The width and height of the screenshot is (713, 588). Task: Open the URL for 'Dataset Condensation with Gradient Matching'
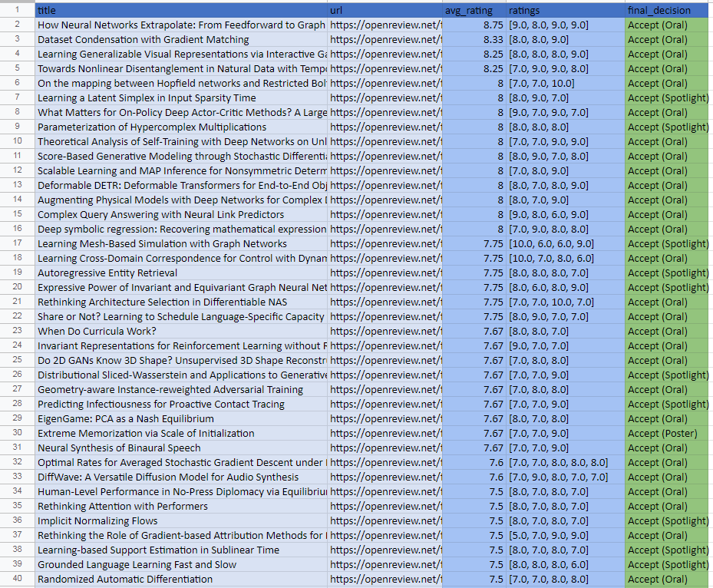pyautogui.click(x=385, y=40)
